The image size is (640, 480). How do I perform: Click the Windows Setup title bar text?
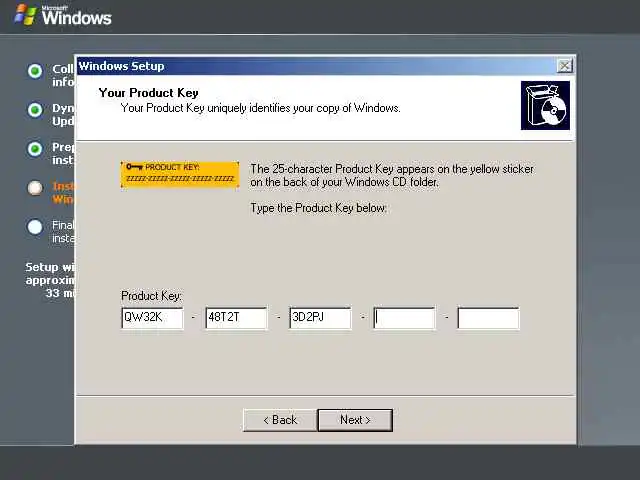pos(121,66)
